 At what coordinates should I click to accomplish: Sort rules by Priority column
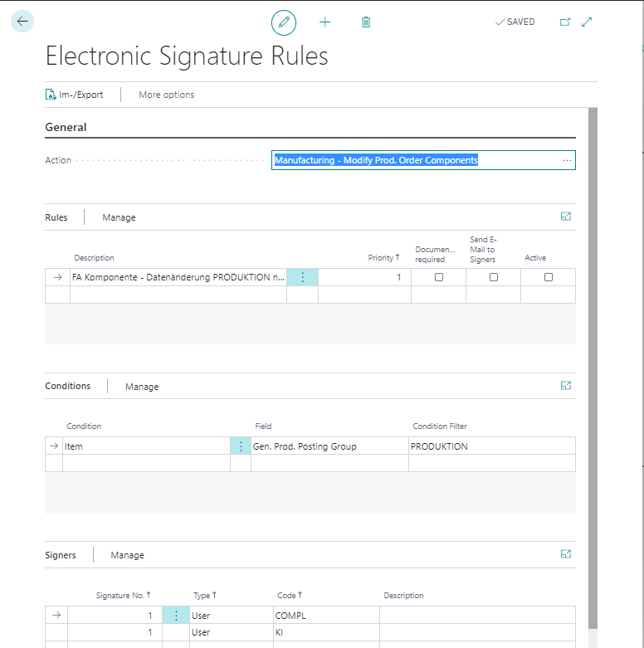click(383, 258)
